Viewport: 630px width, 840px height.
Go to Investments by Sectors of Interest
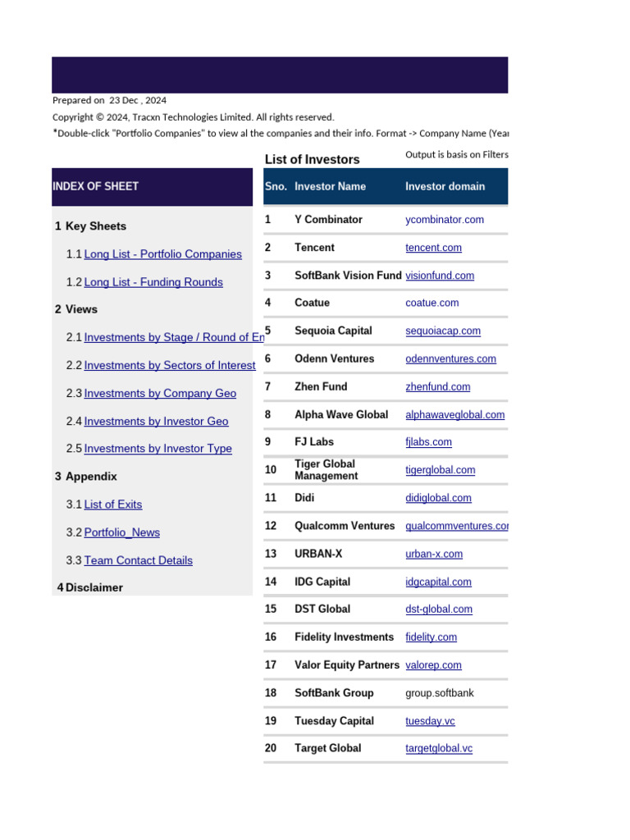pos(170,365)
